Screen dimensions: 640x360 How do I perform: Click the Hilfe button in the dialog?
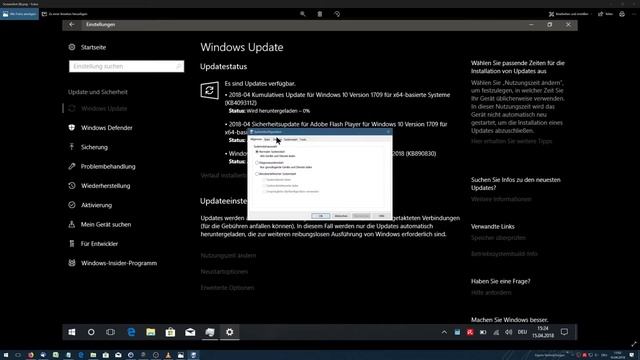tap(381, 216)
